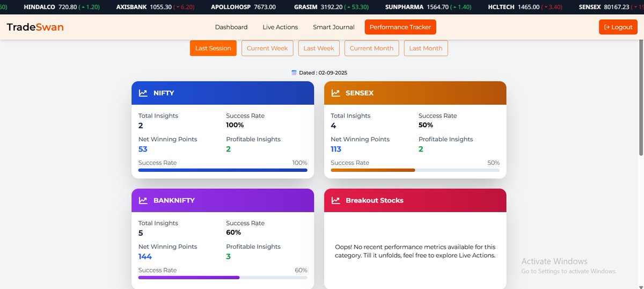The height and width of the screenshot is (289, 644).
Task: Click the 'Oops! No recent performance metrics' message
Action: 415,251
